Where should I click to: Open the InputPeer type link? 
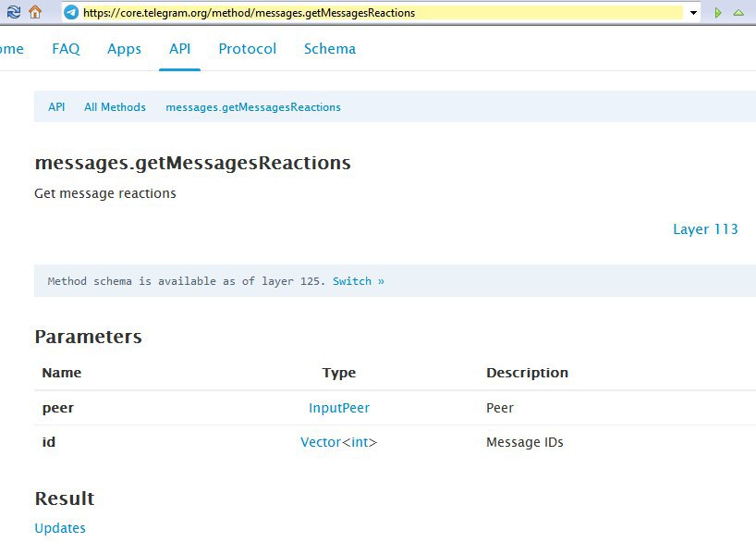[339, 408]
